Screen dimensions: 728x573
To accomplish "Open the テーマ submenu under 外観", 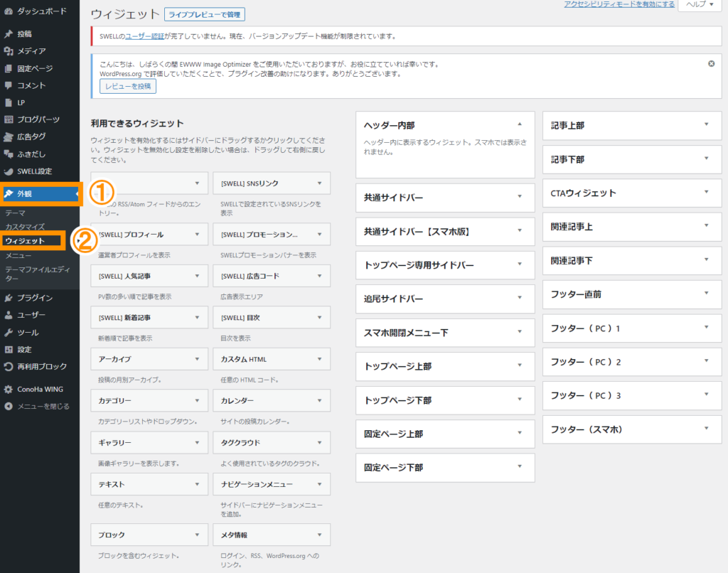I will 15,213.
